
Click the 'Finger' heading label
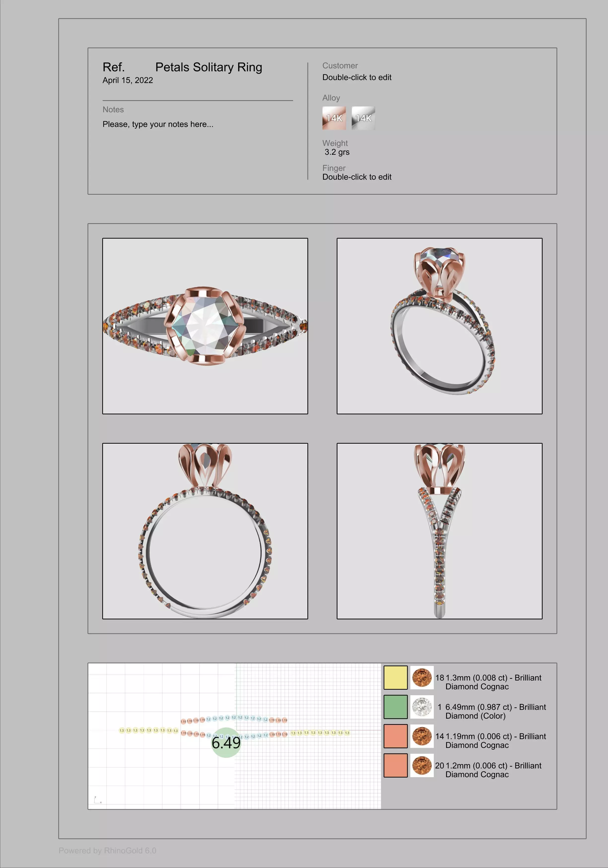(334, 168)
